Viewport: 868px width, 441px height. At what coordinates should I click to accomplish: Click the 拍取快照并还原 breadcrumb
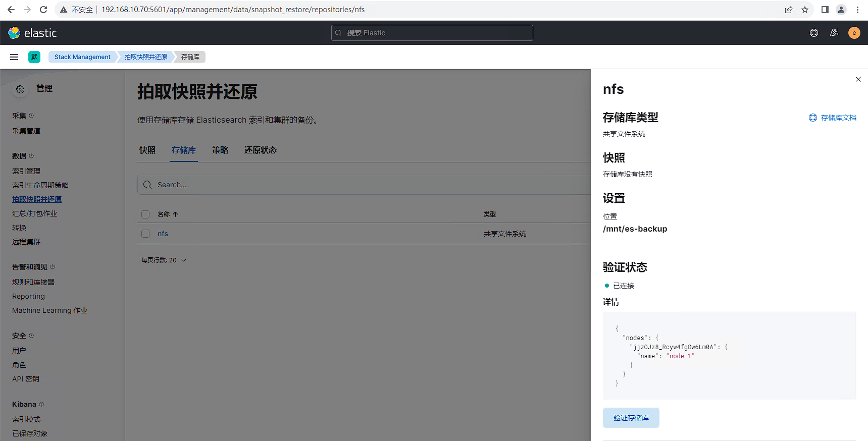[146, 57]
